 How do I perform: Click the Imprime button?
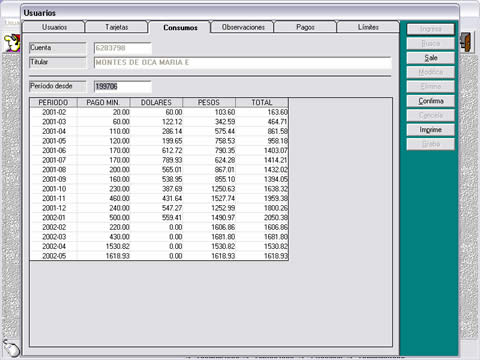point(430,130)
